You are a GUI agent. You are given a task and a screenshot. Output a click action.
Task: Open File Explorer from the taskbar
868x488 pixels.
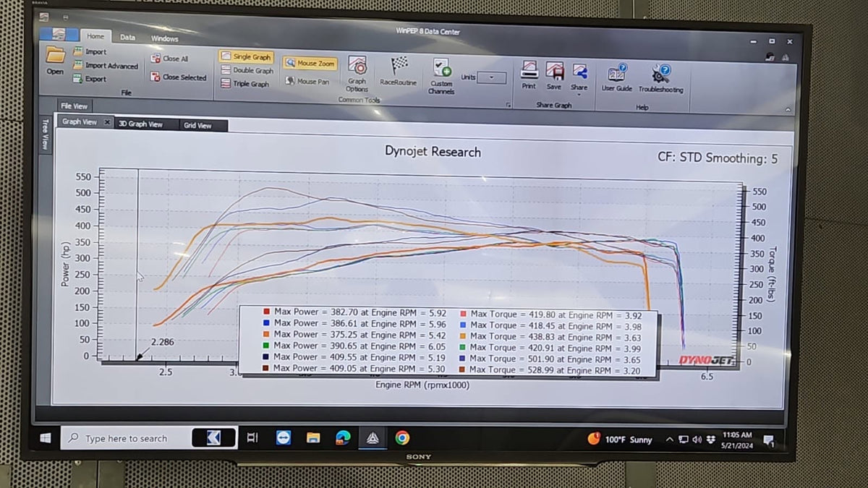[313, 437]
